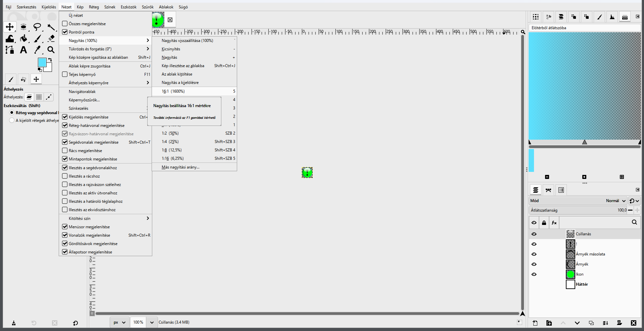Hide the 'Ikon' layer
Image resolution: width=644 pixels, height=331 pixels.
(534, 274)
